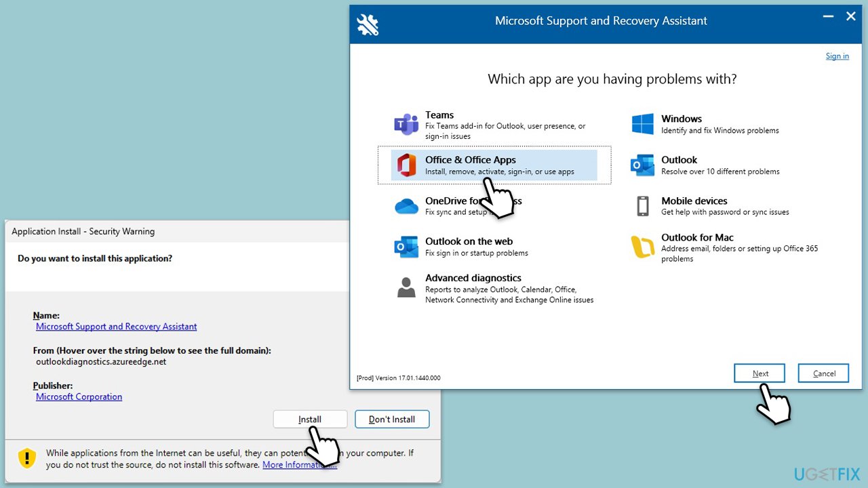Click the Prod Version 17.01.1440.000 text
This screenshot has width=868, height=488.
(x=398, y=378)
